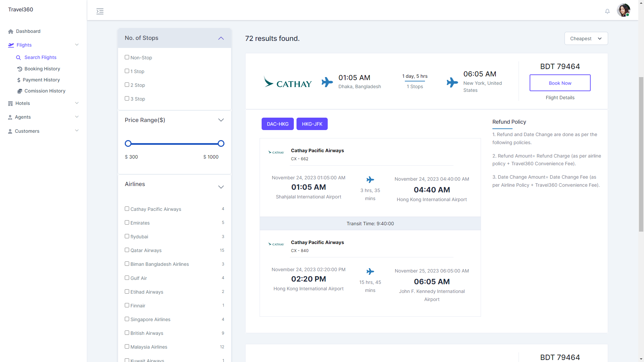The image size is (644, 362).
Task: Click the Hotels building icon
Action: point(10,104)
